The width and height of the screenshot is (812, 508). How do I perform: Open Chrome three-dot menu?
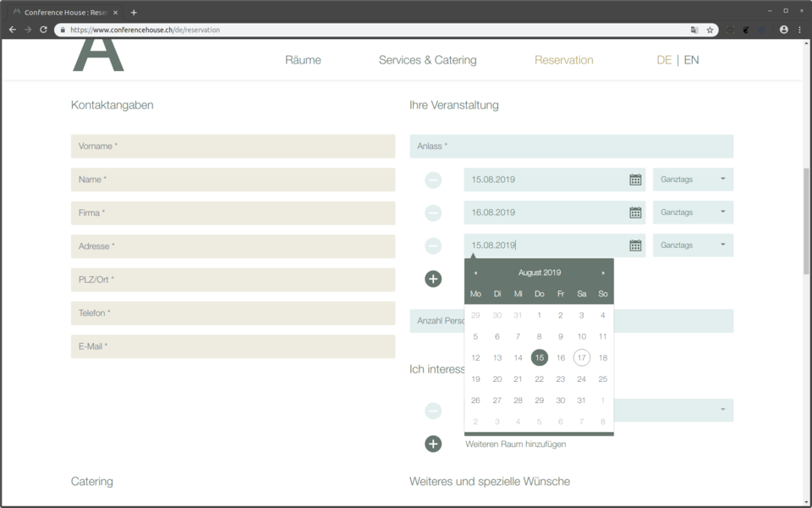(x=799, y=30)
